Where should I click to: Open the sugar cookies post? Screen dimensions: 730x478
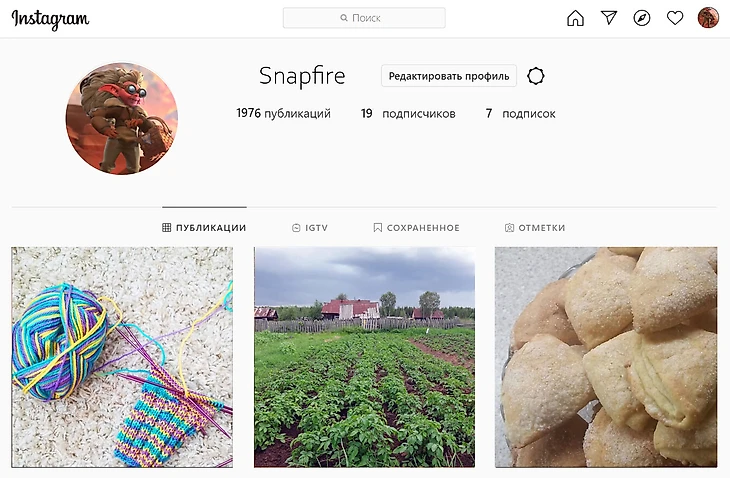[606, 357]
